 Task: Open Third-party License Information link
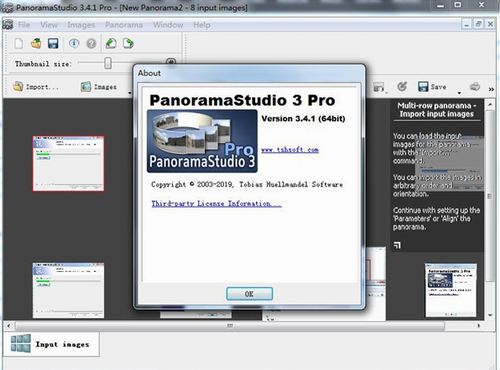coord(216,203)
